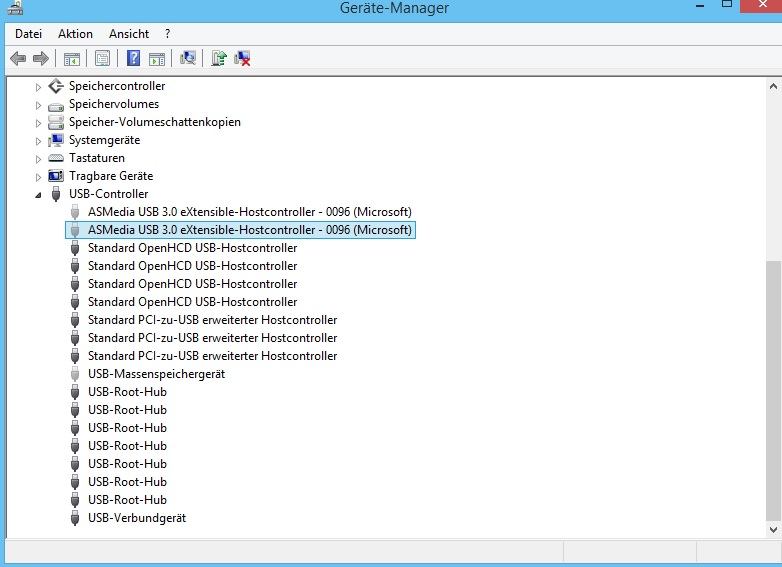Close the Geräte-Manager window
The width and height of the screenshot is (782, 567).
(763, 5)
